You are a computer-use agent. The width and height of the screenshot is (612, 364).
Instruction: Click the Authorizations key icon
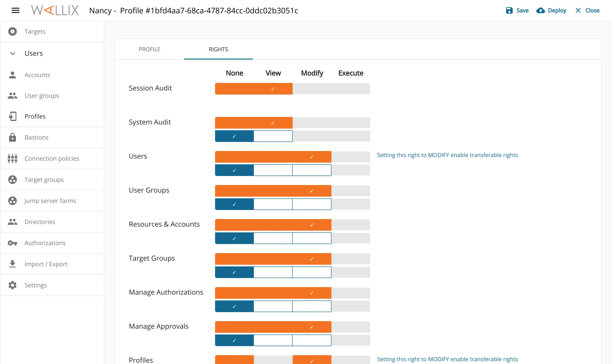click(x=12, y=243)
